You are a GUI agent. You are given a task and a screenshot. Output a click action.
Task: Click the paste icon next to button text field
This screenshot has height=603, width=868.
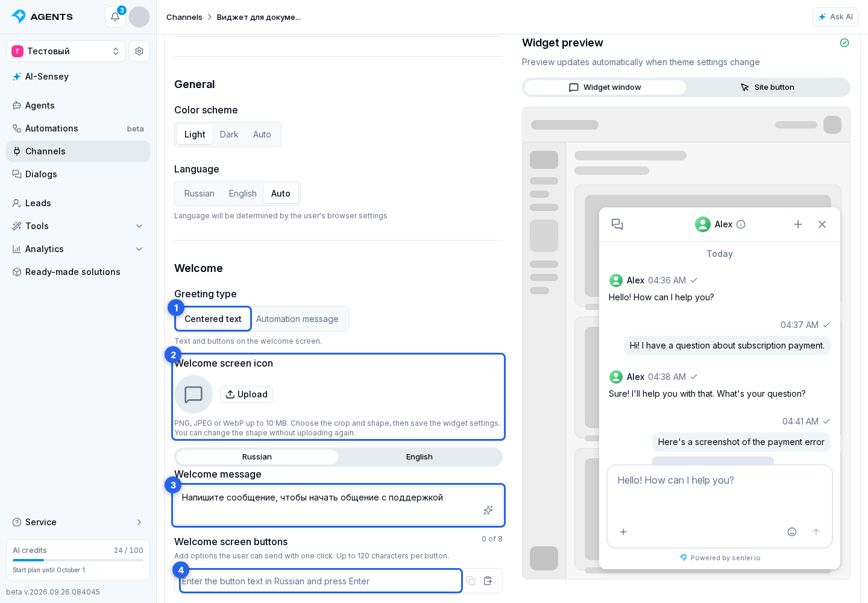click(x=488, y=581)
